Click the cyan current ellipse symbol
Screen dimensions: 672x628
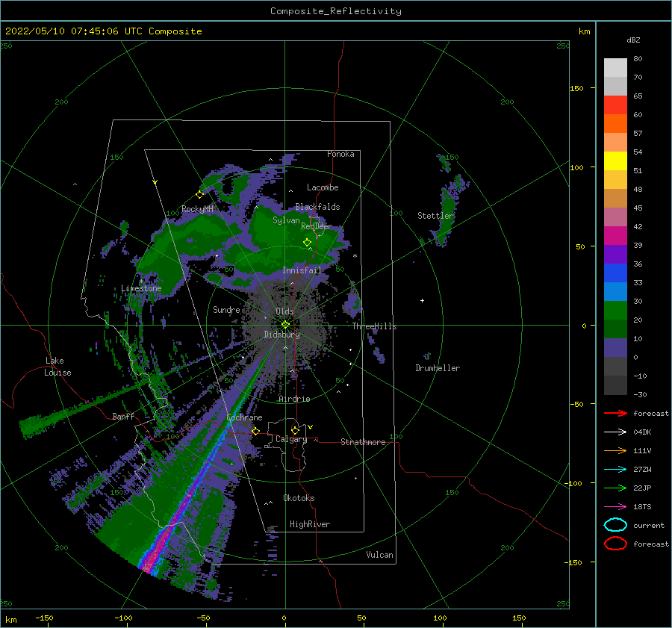pyautogui.click(x=615, y=525)
